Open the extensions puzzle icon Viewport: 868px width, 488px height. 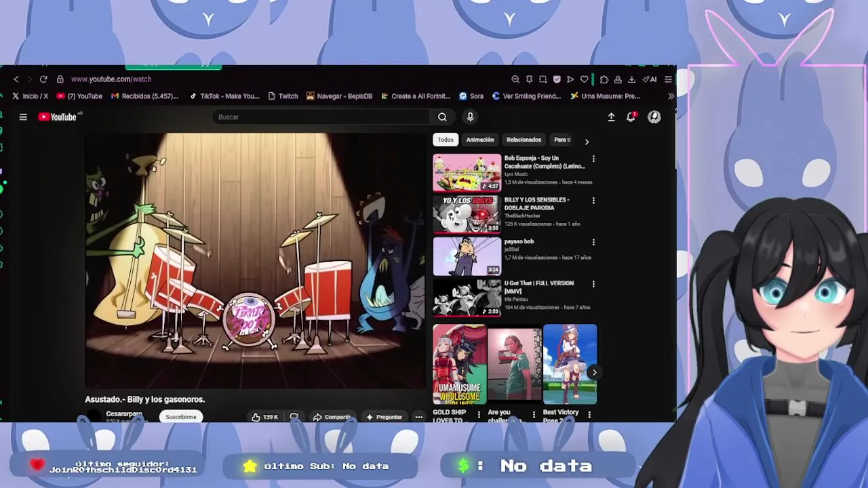click(604, 79)
